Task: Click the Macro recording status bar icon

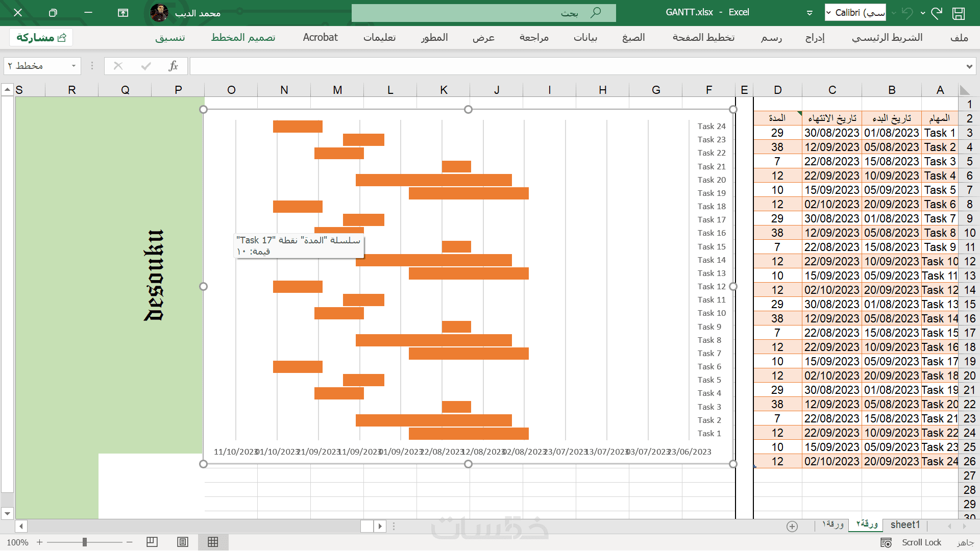Action: [x=886, y=542]
